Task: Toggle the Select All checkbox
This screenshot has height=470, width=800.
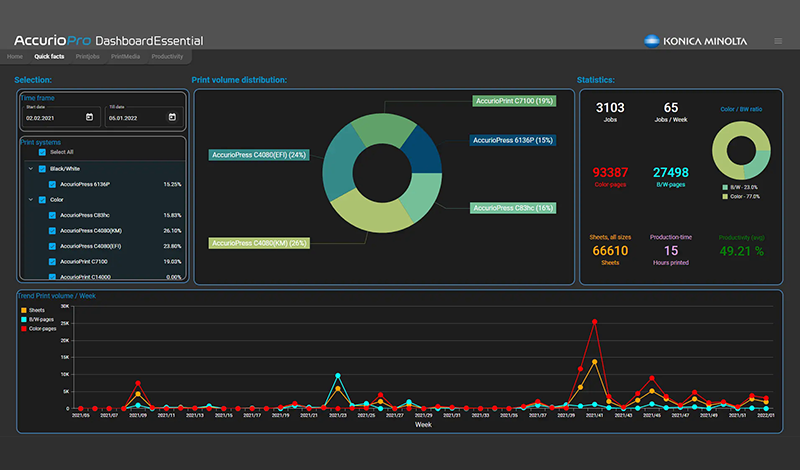Action: point(42,152)
